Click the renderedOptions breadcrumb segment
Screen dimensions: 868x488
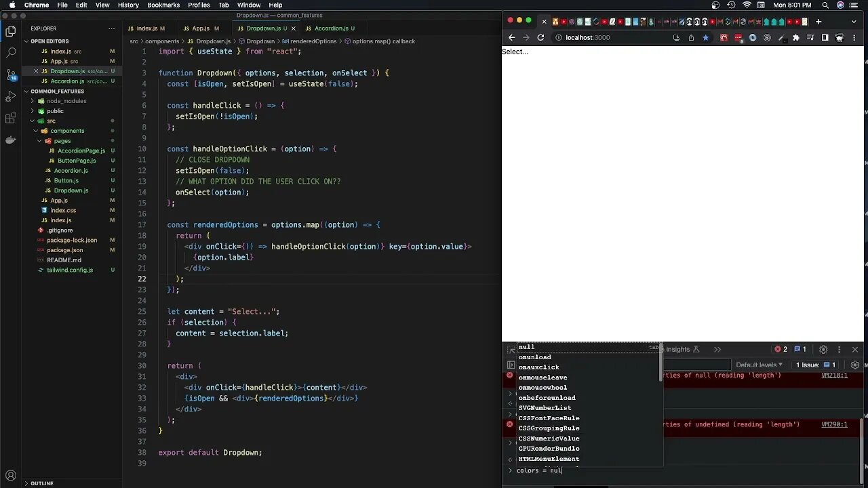point(313,41)
